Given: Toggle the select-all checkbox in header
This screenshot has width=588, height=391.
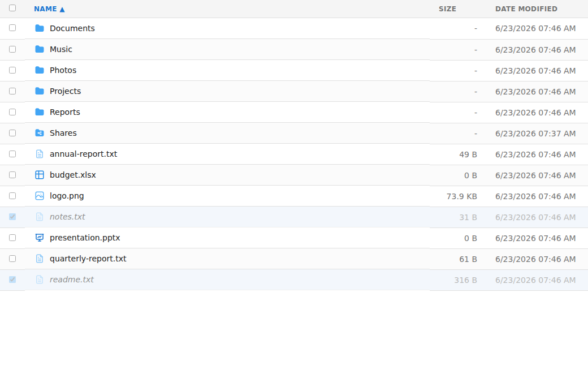Looking at the screenshot, I should point(12,8).
